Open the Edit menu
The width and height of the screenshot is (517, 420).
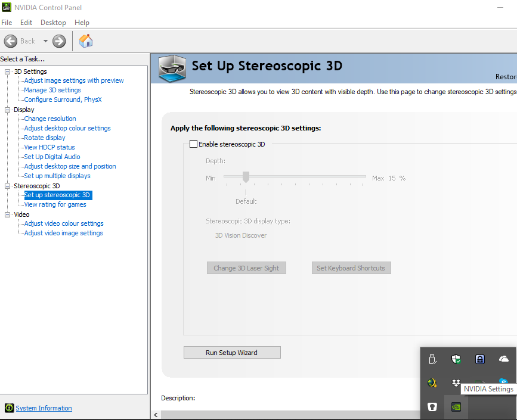tap(26, 23)
